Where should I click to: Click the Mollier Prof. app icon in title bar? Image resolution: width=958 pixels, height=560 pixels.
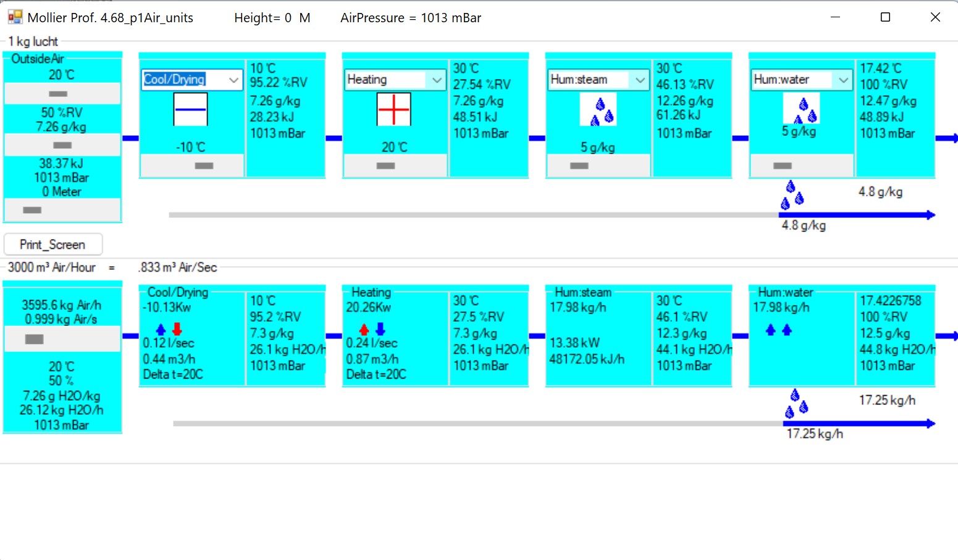click(x=15, y=17)
